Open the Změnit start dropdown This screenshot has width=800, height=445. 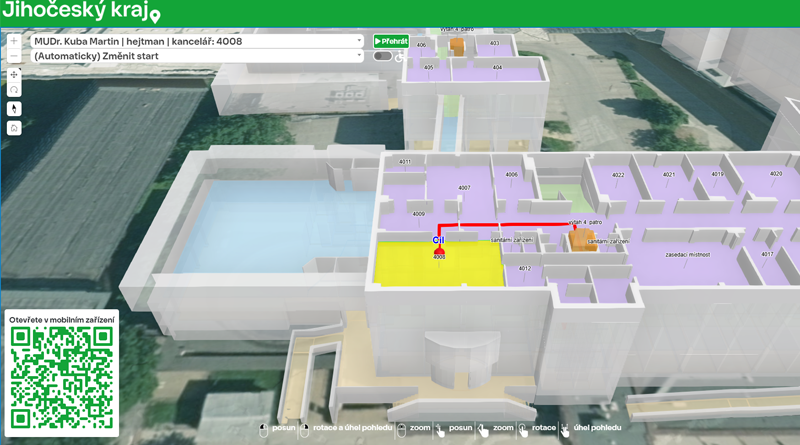pos(197,56)
